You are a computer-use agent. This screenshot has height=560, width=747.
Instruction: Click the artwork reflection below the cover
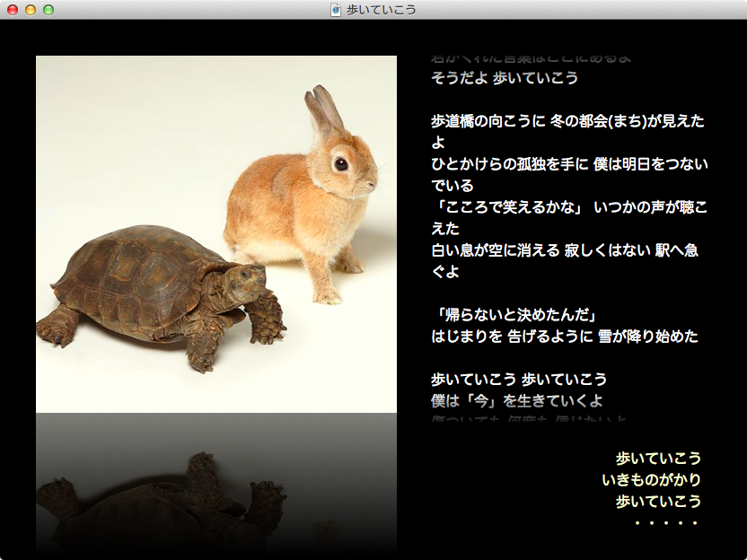coord(215,485)
